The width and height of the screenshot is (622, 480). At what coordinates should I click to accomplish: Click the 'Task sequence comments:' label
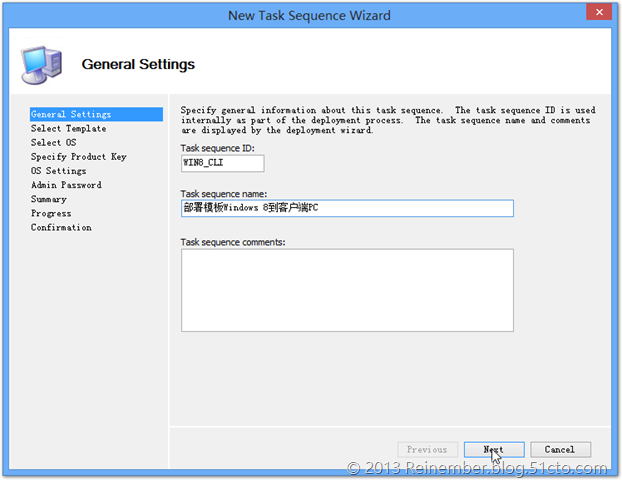click(x=233, y=242)
